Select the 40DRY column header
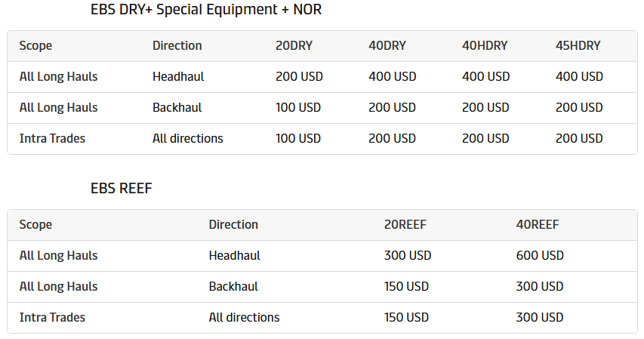Screen dimensions: 644x339 387,46
